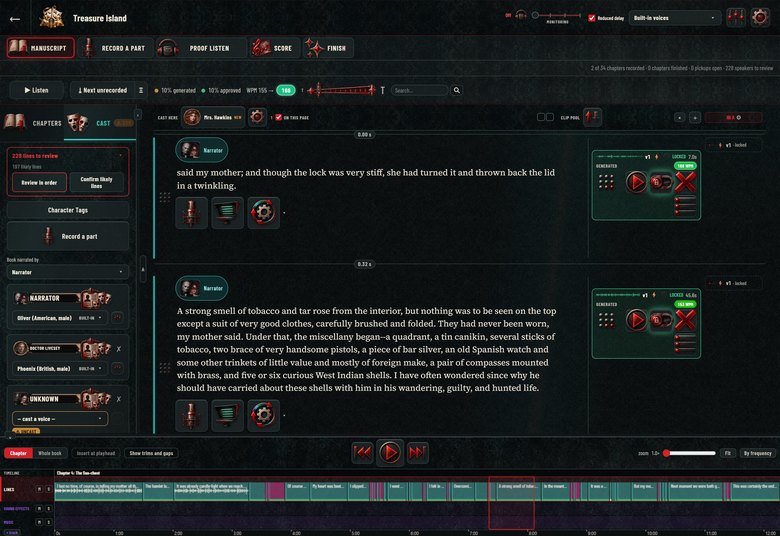The width and height of the screenshot is (780, 536).
Task: Click the teleprompter icon under tobacco paragraph
Action: pos(227,415)
